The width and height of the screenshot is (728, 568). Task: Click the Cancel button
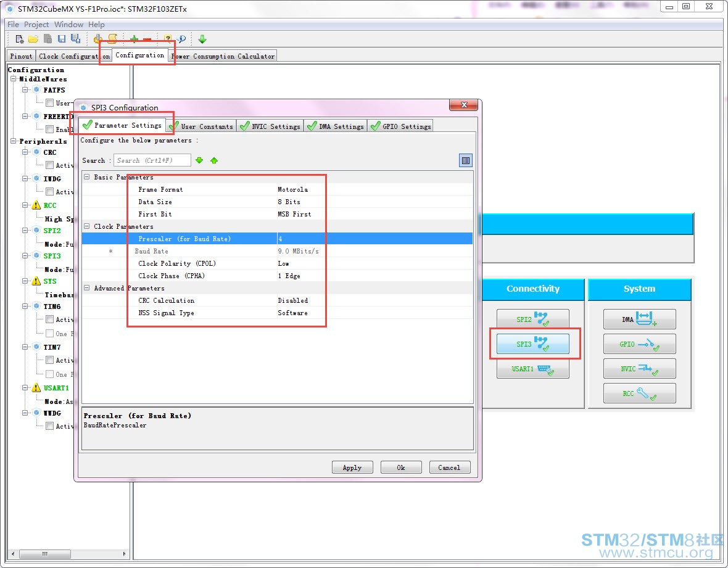[x=449, y=467]
